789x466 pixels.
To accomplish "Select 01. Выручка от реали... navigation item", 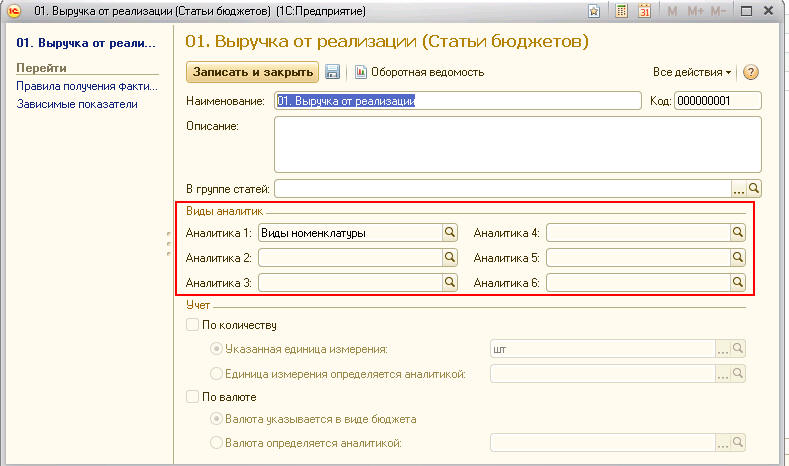I will point(86,43).
